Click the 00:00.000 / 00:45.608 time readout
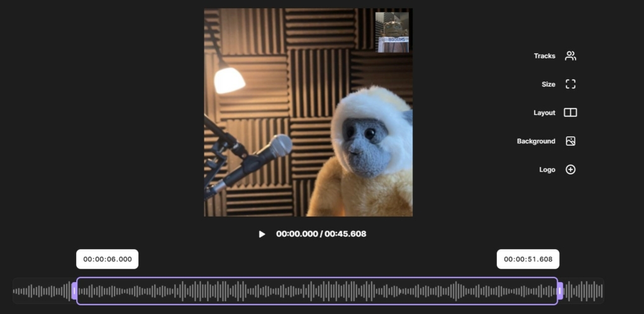 321,234
